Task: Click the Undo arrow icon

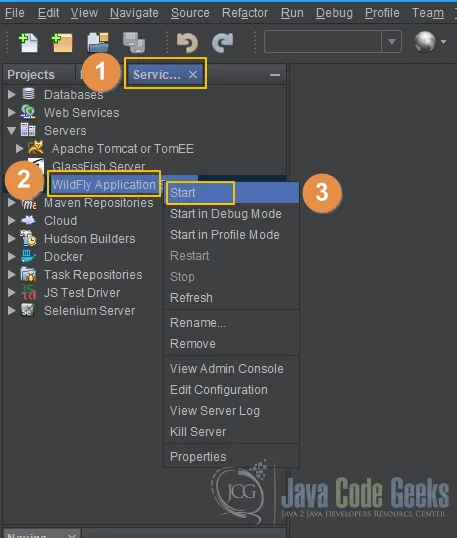Action: click(187, 43)
